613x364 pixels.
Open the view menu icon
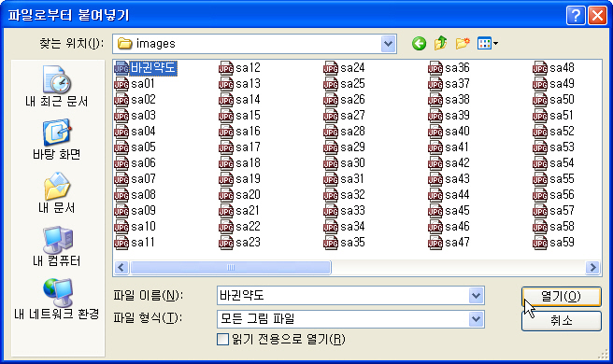pyautogui.click(x=487, y=43)
